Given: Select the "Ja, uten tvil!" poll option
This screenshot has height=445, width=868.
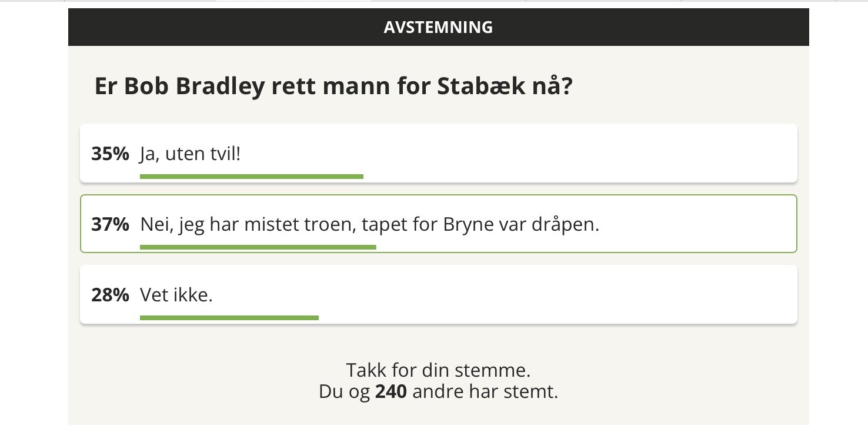Looking at the screenshot, I should click(438, 153).
